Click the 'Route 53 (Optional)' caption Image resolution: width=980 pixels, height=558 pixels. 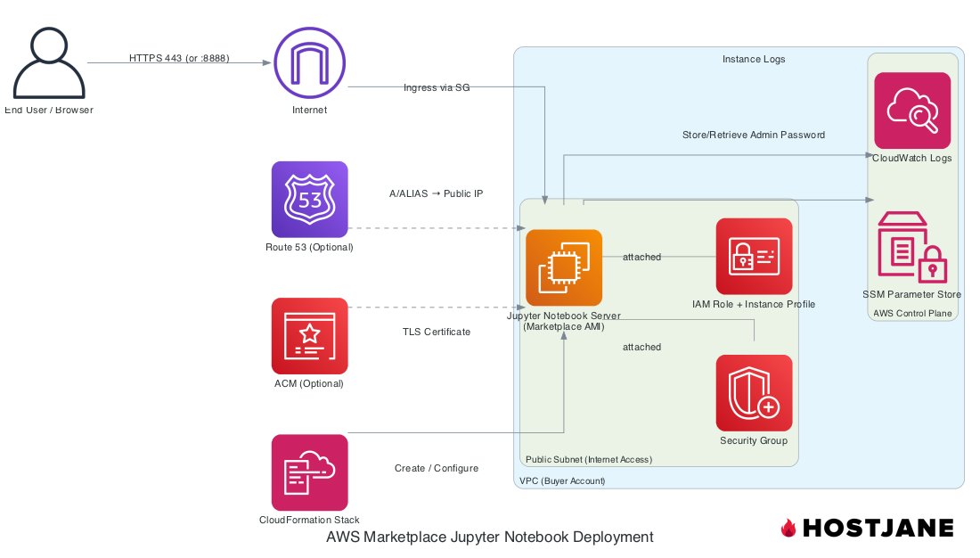point(309,248)
